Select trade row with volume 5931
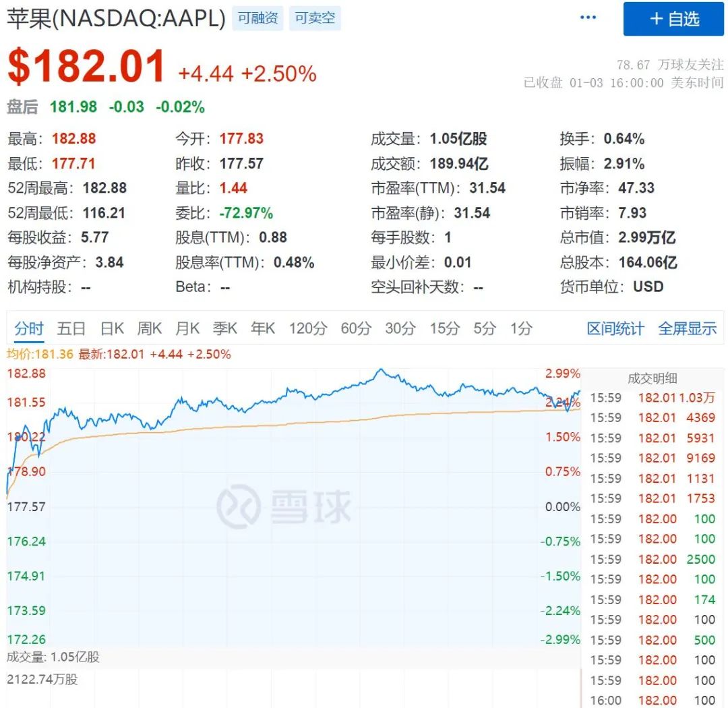 (x=653, y=438)
